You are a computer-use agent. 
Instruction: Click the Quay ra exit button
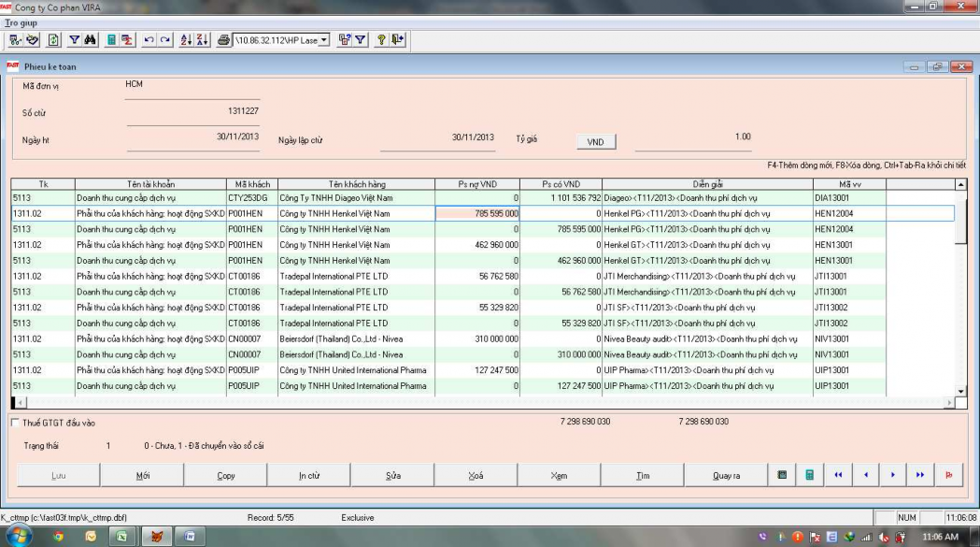pos(726,475)
